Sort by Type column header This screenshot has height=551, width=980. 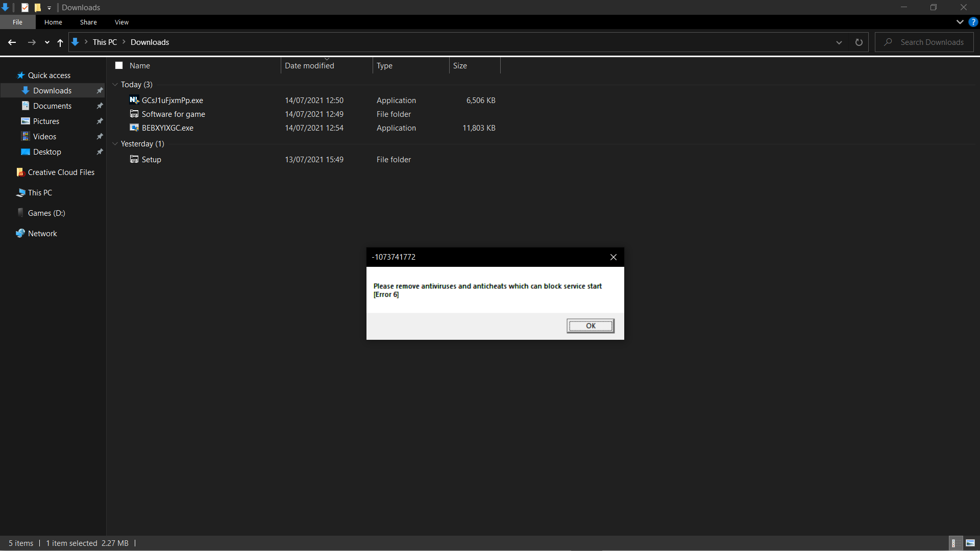pos(384,65)
